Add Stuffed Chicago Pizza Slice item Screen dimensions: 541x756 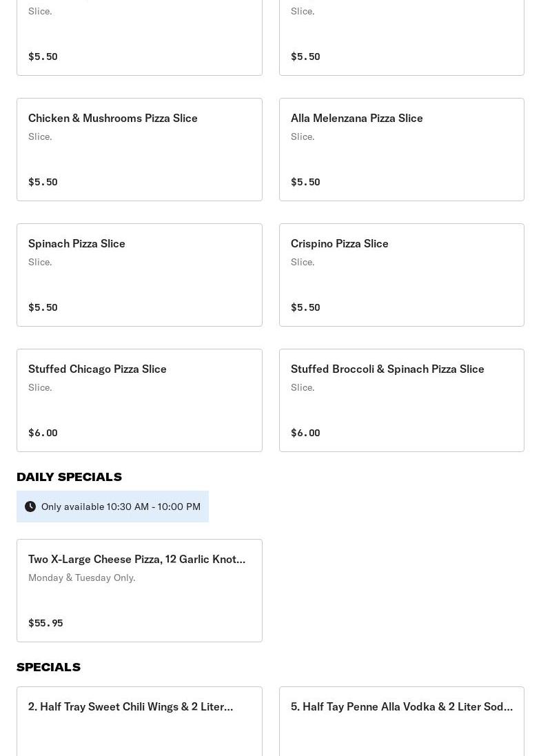point(139,400)
